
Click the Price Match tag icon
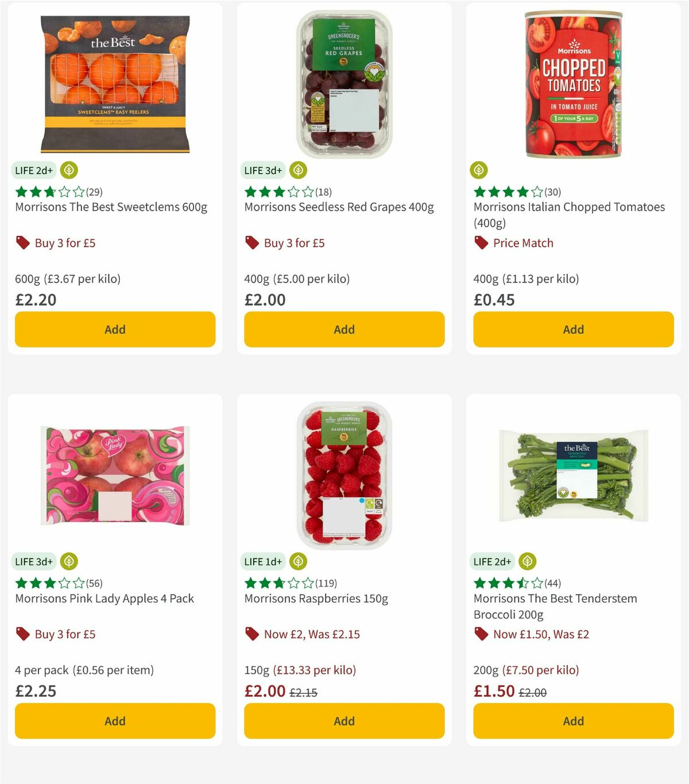coord(481,242)
